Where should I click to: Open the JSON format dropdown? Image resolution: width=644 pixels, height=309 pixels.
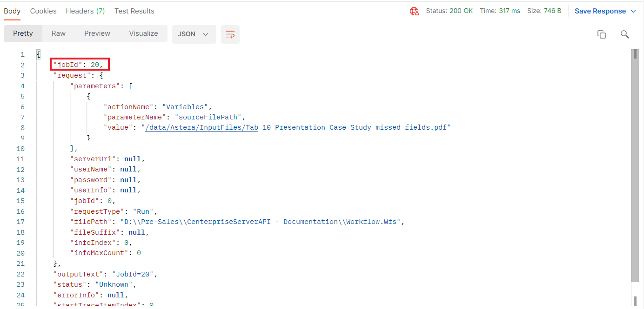tap(194, 34)
